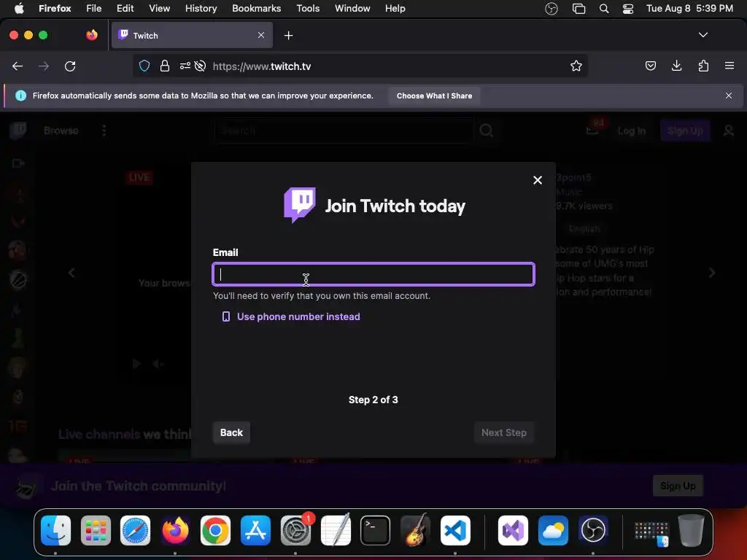The height and width of the screenshot is (560, 747).
Task: Click the Twitch user profile icon
Action: pyautogui.click(x=729, y=131)
